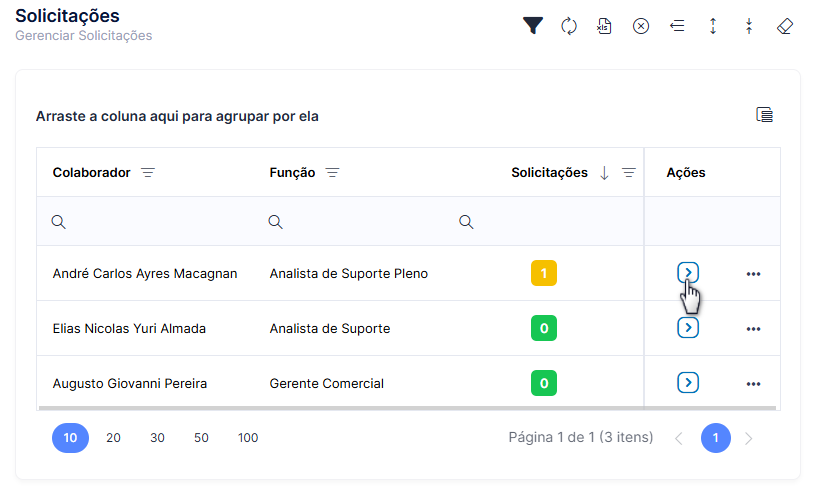Screen dimensions: 818x499
Task: Click the eraser clear icon
Action: click(x=785, y=26)
